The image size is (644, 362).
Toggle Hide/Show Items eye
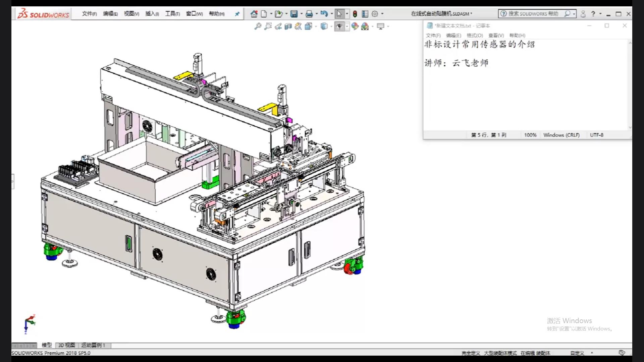click(339, 26)
